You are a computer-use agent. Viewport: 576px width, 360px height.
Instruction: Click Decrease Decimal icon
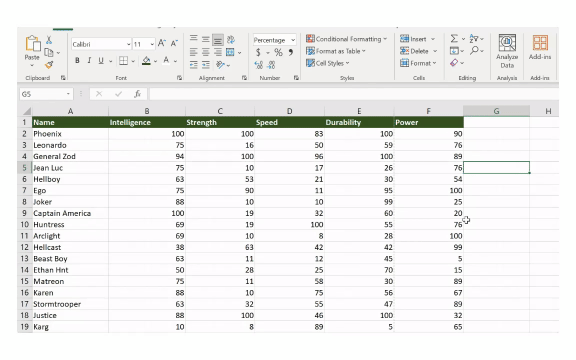point(271,65)
